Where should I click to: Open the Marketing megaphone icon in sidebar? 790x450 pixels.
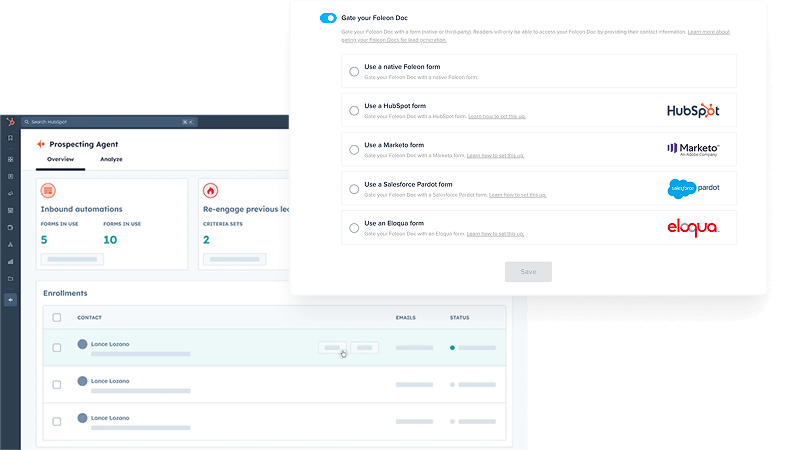tap(11, 194)
